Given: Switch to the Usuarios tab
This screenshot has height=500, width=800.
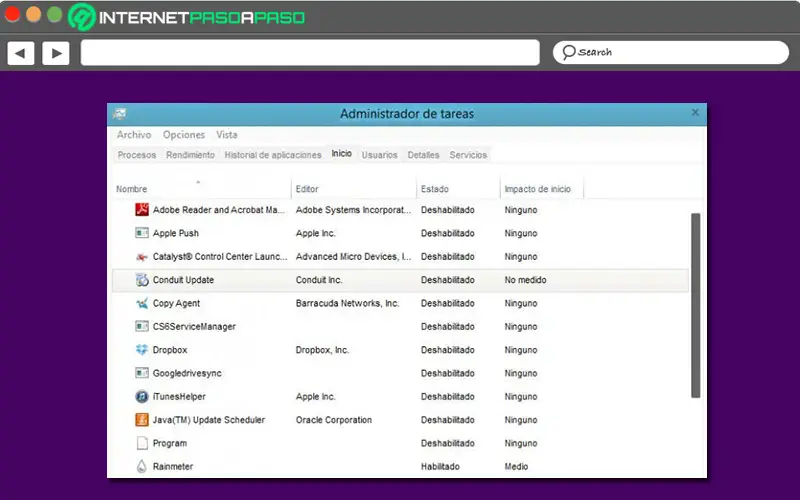Looking at the screenshot, I should [x=379, y=155].
